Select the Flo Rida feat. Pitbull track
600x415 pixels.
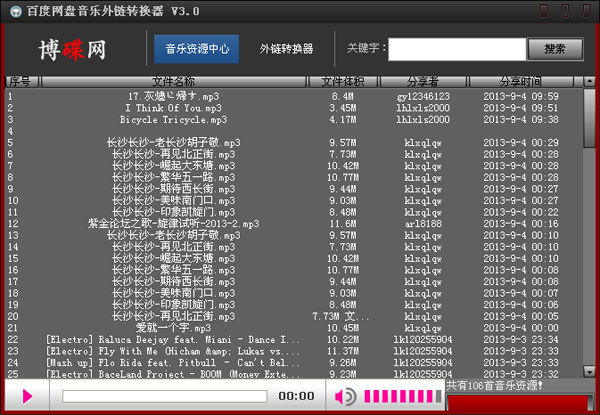(173, 363)
